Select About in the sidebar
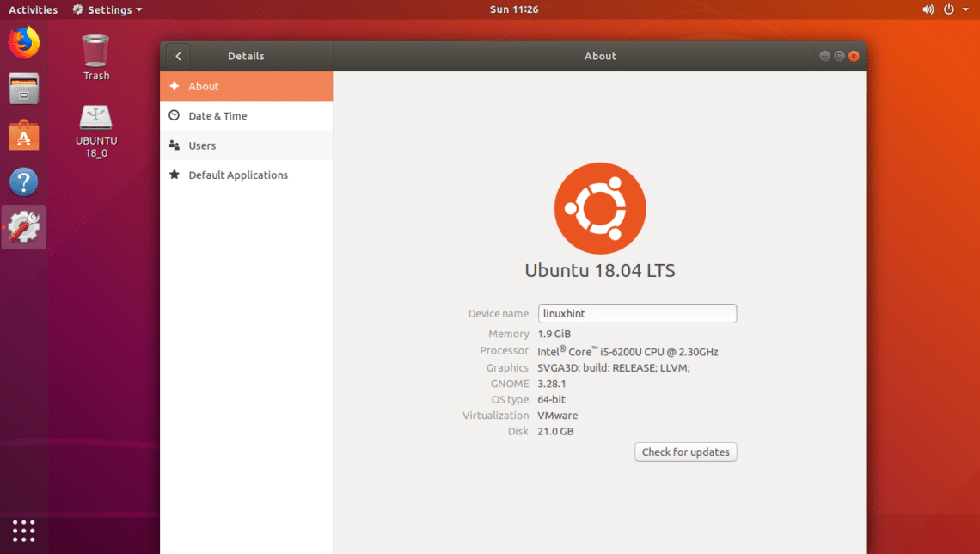Image resolution: width=980 pixels, height=554 pixels. coord(246,86)
